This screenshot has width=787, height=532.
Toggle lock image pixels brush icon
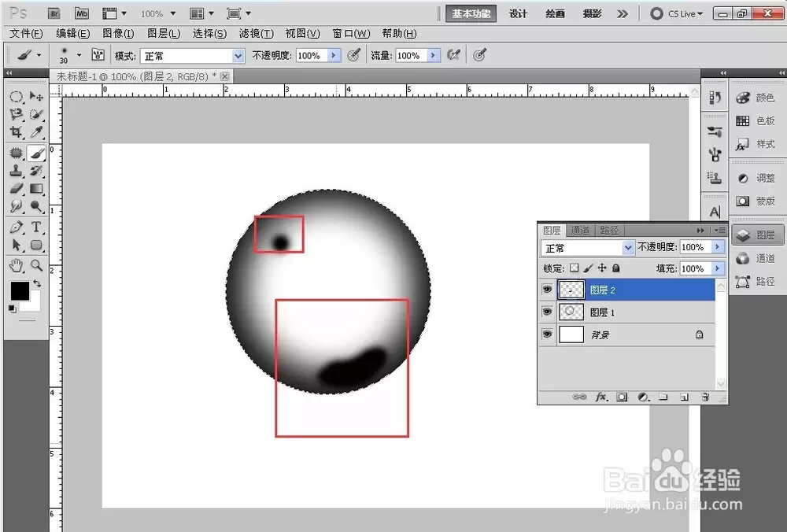click(588, 268)
